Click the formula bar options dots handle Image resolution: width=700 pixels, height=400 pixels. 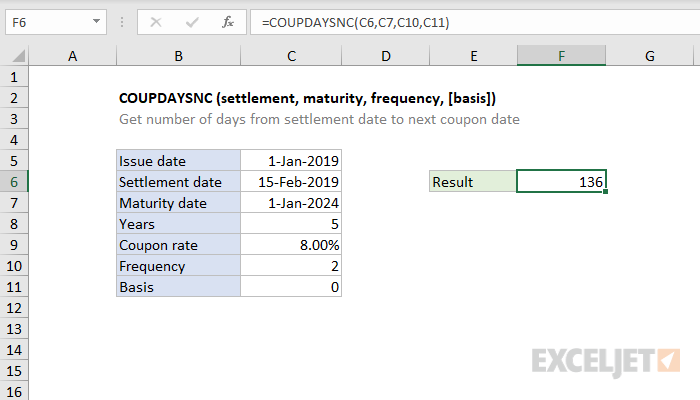click(x=122, y=22)
